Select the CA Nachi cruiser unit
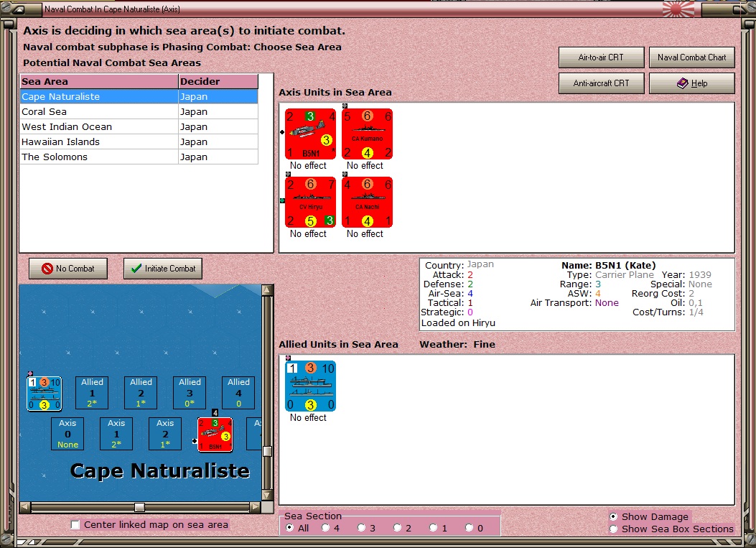Image resolution: width=756 pixels, height=548 pixels. 368,202
